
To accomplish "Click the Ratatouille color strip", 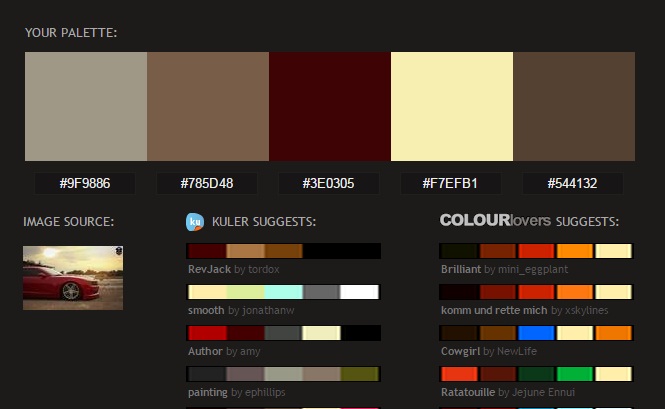I will click(x=536, y=374).
